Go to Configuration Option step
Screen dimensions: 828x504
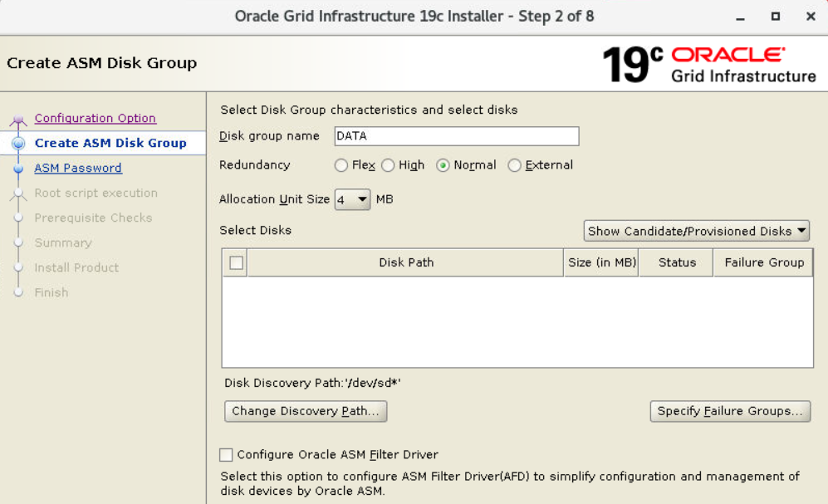click(x=95, y=118)
